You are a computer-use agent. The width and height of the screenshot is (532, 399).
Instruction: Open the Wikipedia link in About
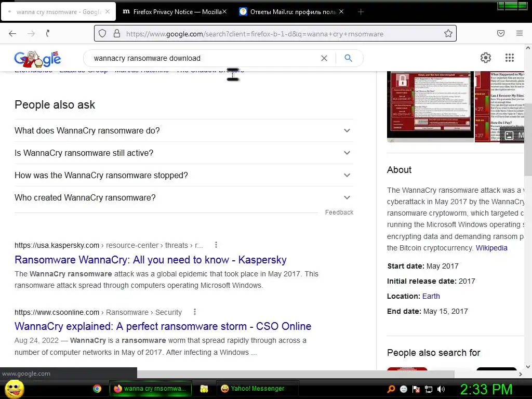click(x=491, y=248)
